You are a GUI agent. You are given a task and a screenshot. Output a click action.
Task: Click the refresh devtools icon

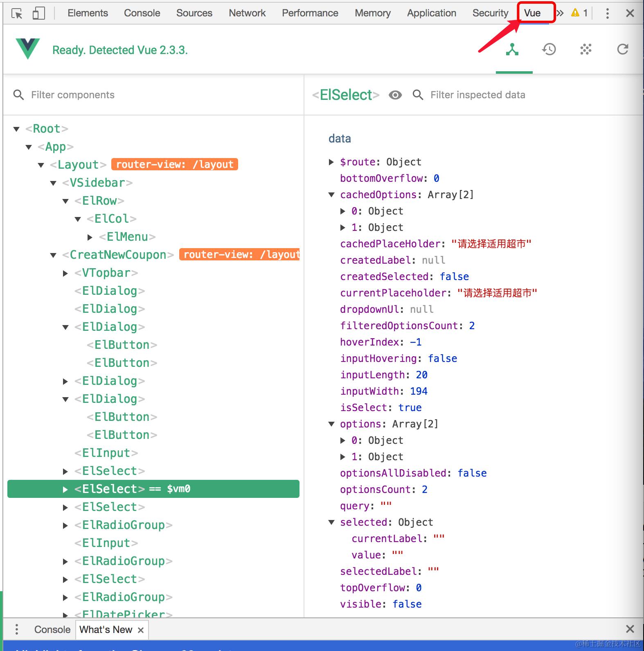[x=622, y=50]
